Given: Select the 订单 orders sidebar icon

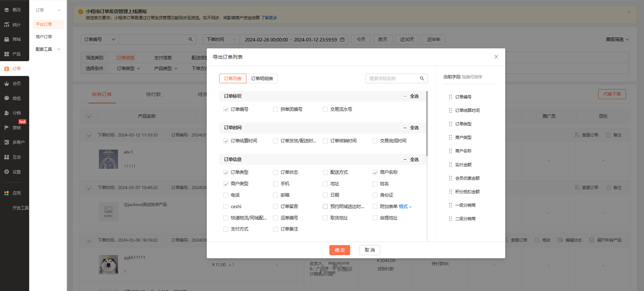Looking at the screenshot, I should (x=7, y=69).
